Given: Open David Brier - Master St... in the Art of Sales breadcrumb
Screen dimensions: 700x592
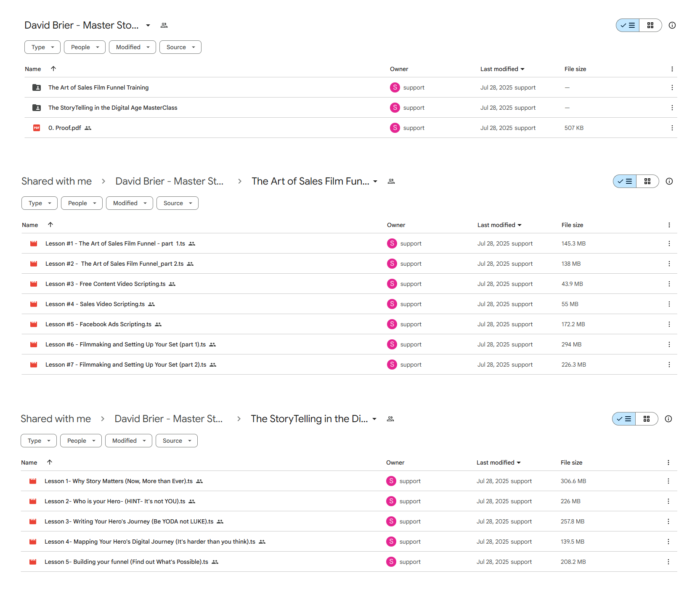Looking at the screenshot, I should 170,181.
